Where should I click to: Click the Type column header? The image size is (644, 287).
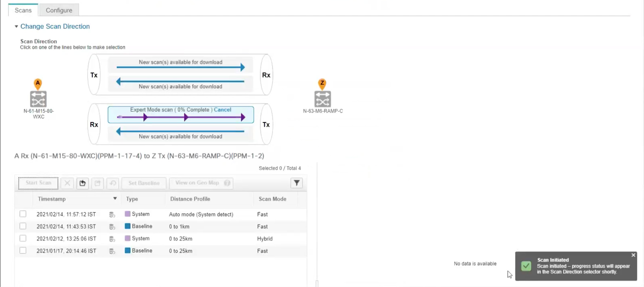(132, 199)
